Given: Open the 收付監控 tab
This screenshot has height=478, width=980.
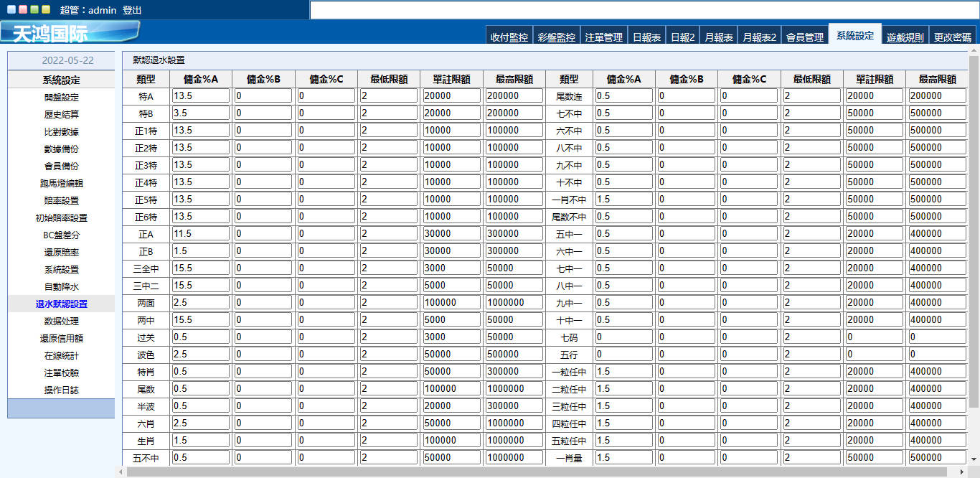Looking at the screenshot, I should (509, 37).
